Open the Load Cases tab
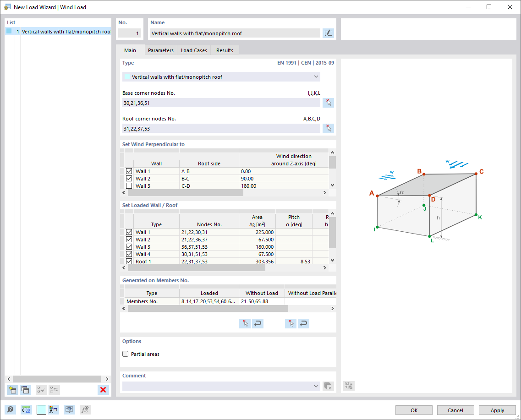521x420 pixels. click(193, 50)
